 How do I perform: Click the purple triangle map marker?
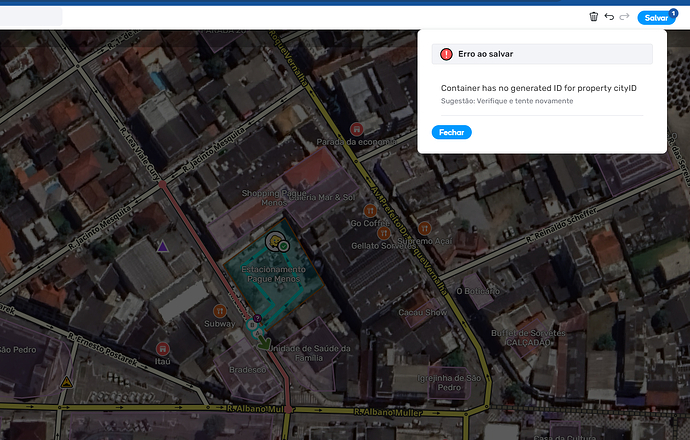[x=163, y=245]
